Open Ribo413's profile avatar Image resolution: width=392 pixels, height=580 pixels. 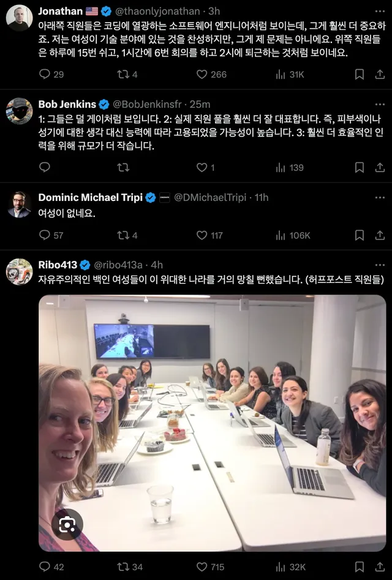coord(19,271)
